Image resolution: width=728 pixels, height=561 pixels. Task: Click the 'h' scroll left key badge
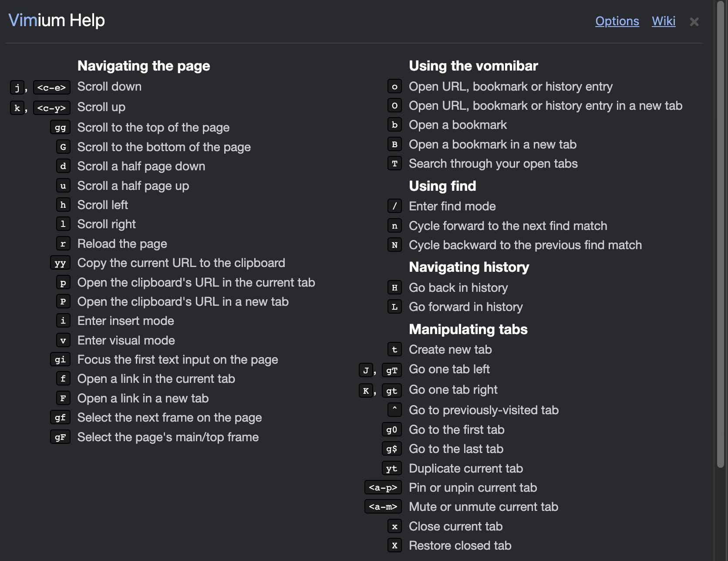63,205
